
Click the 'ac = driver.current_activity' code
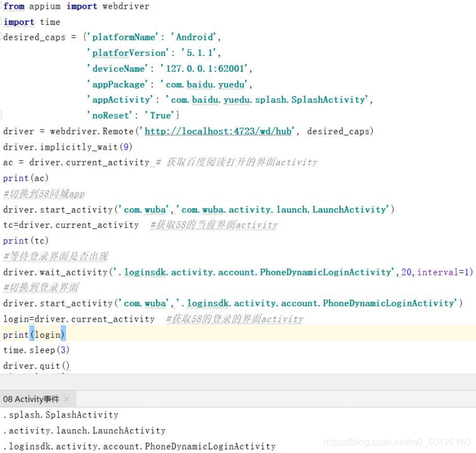tap(76, 163)
